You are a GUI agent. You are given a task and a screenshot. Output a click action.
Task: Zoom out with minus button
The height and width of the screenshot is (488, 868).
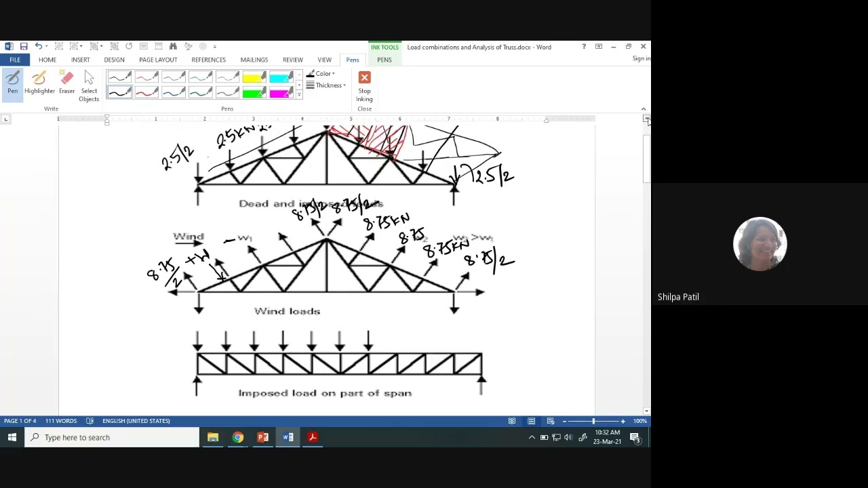564,421
